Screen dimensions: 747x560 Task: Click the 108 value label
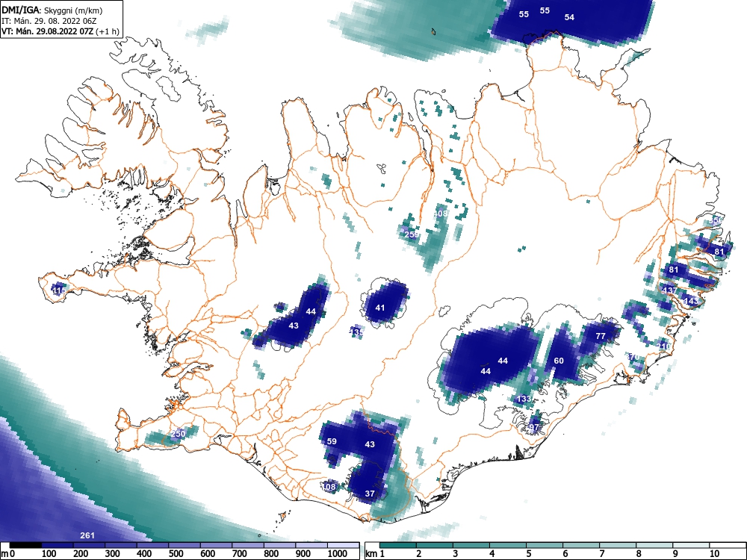[329, 487]
